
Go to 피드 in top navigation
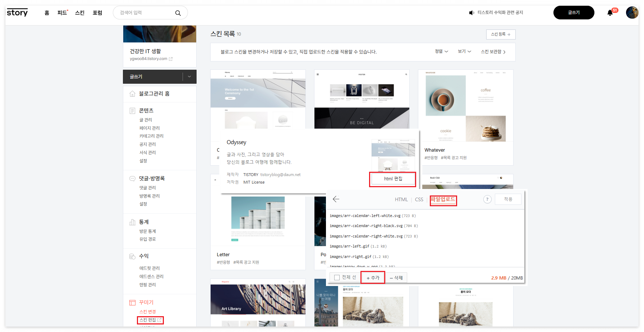coord(62,13)
